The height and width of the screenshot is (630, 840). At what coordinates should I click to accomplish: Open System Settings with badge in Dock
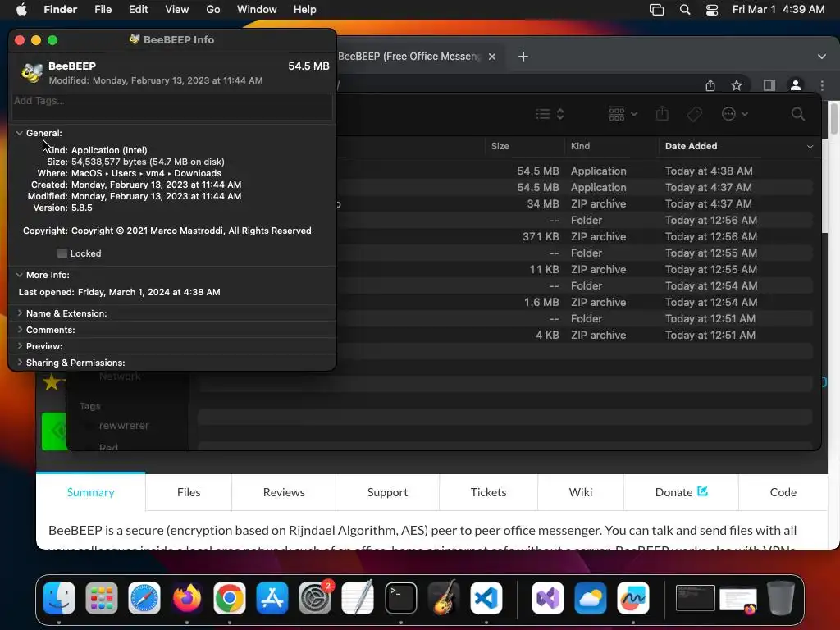pyautogui.click(x=315, y=598)
